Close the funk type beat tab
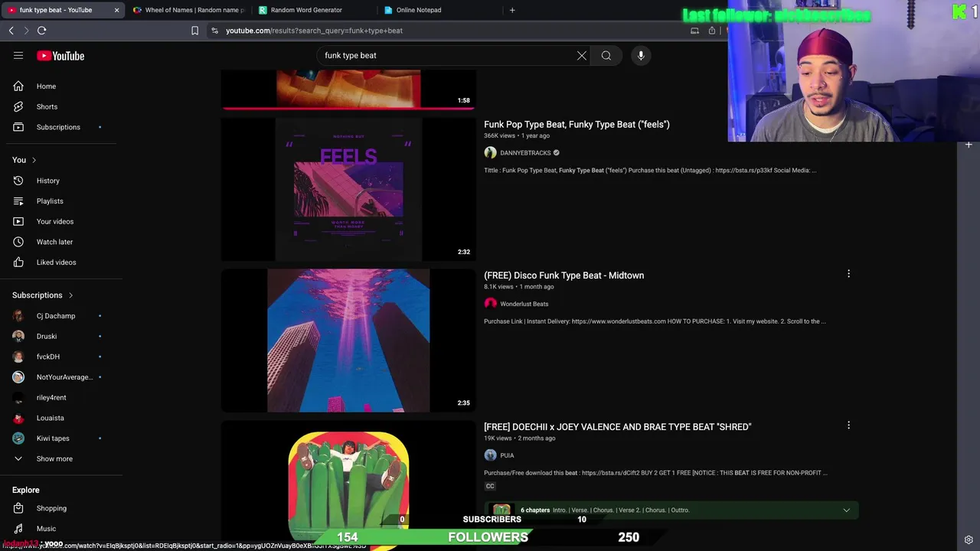Screen dimensions: 980x551 pos(116,10)
